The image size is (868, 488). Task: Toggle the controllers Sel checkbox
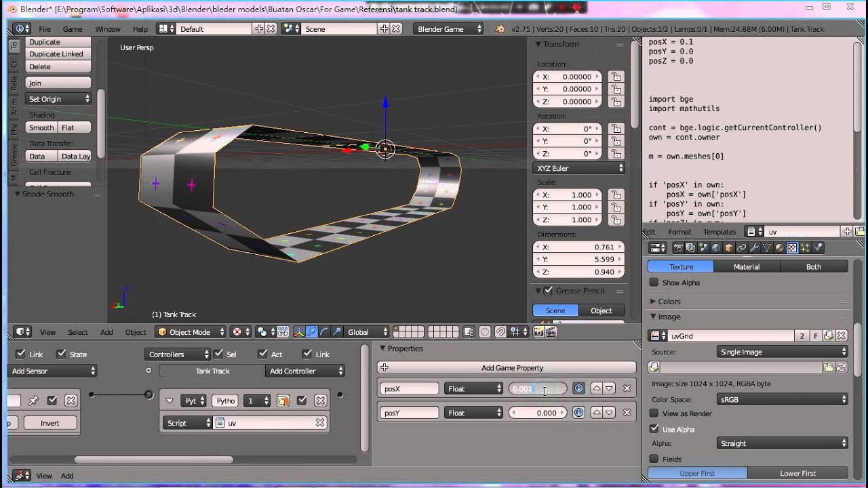[x=218, y=354]
